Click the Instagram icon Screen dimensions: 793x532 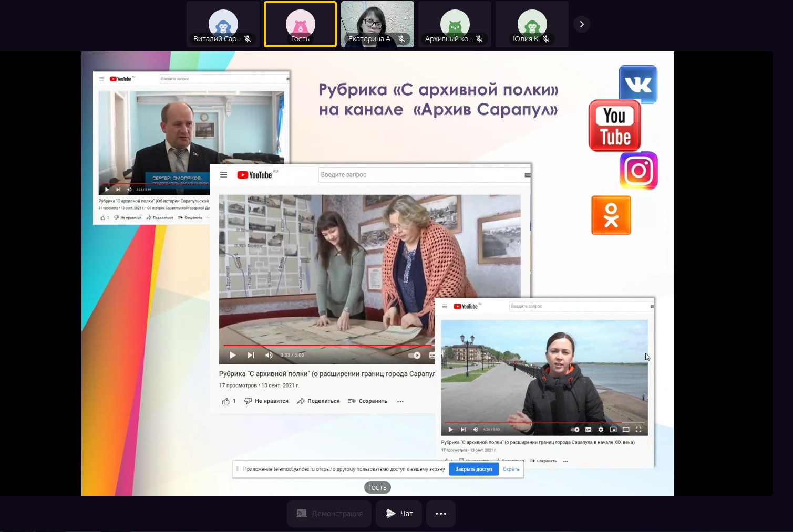point(638,171)
